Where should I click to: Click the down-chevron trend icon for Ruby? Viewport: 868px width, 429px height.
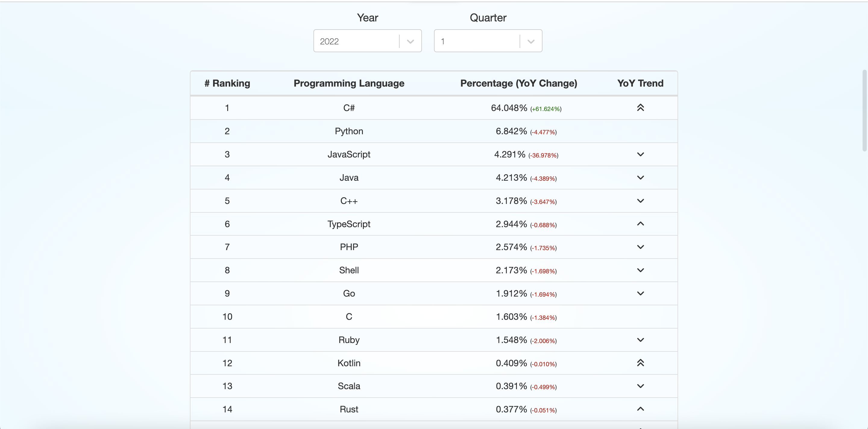click(x=640, y=340)
